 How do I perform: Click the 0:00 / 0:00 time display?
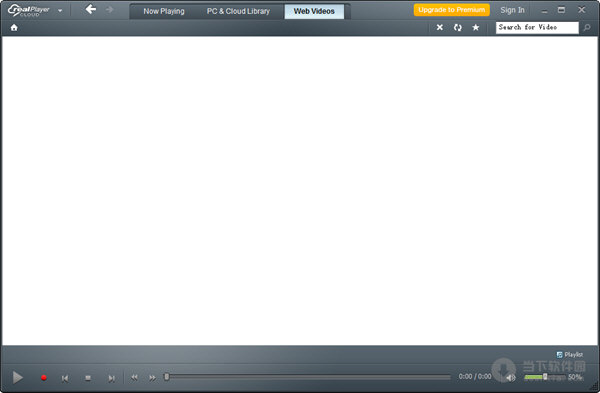coord(475,377)
